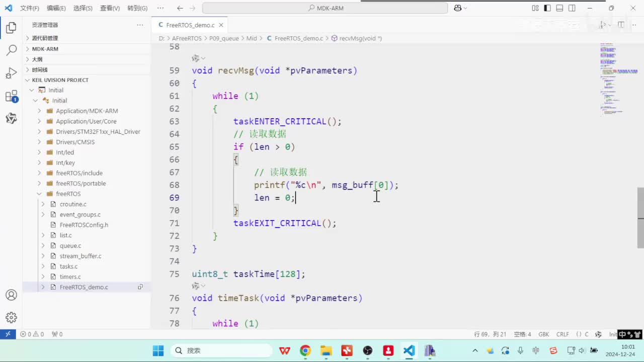Click the code minimap

click(x=618, y=80)
